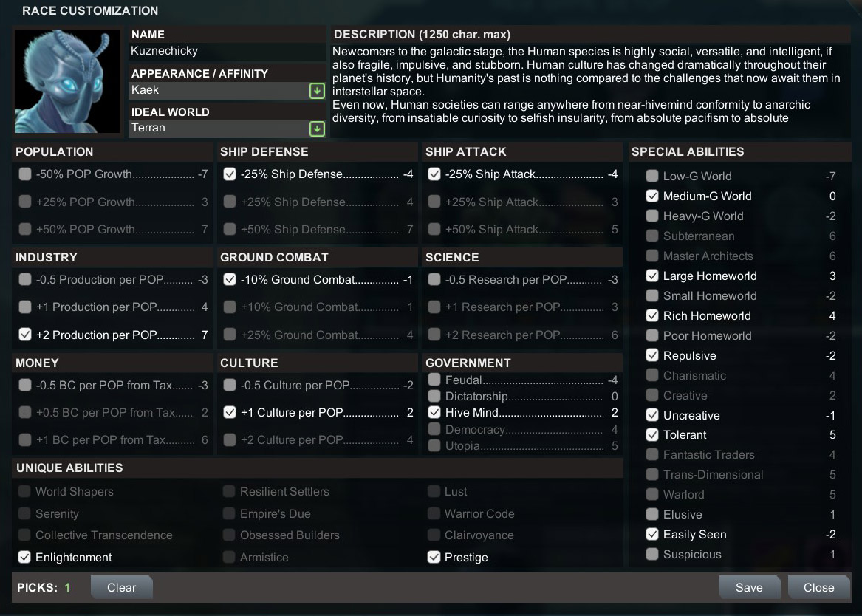862x616 pixels.
Task: Open the Appearance / Affinity dropdown arrow
Action: click(x=317, y=91)
